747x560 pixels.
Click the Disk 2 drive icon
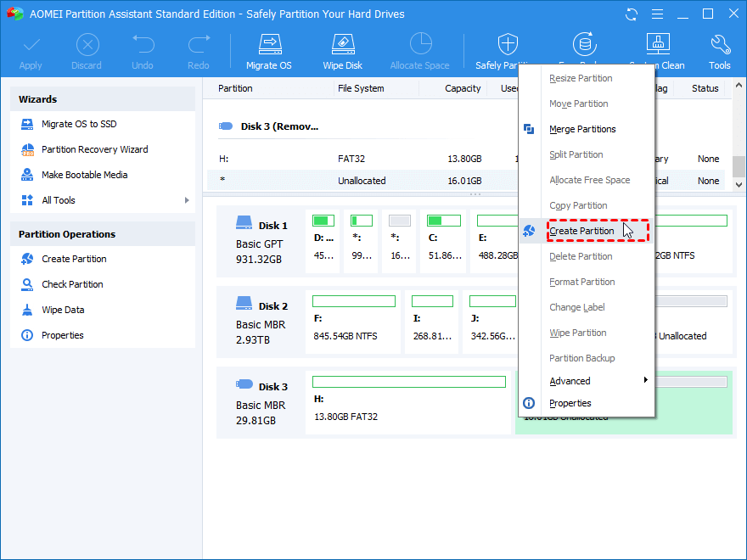pos(244,303)
